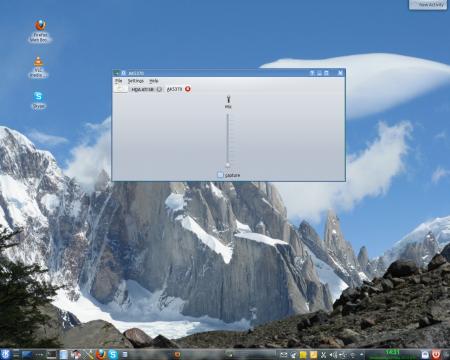This screenshot has height=360, width=450.
Task: Click the New Activity button
Action: pyautogui.click(x=428, y=5)
